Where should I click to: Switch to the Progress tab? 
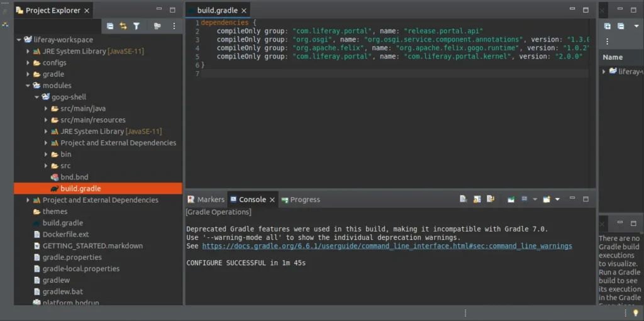pos(301,200)
